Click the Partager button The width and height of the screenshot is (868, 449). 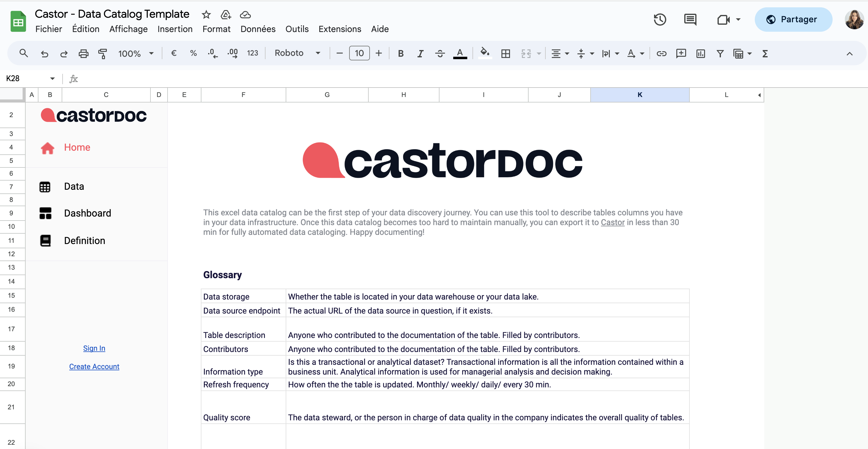pos(793,19)
